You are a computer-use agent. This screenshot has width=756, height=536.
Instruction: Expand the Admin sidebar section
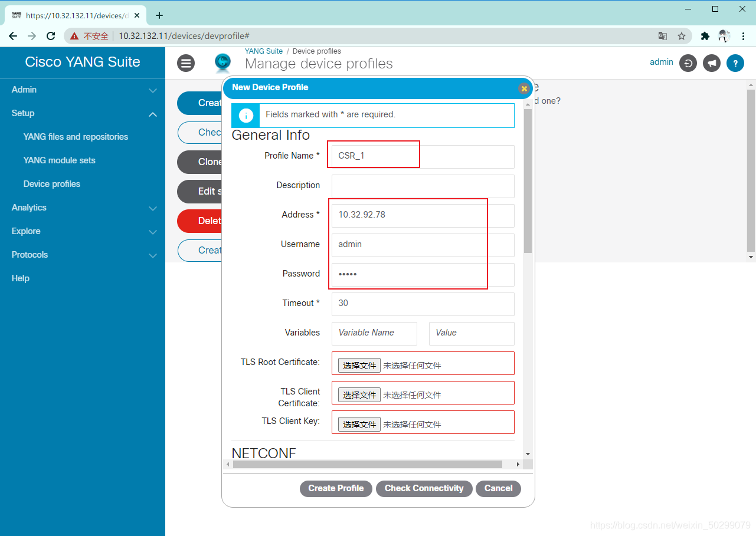click(x=83, y=90)
